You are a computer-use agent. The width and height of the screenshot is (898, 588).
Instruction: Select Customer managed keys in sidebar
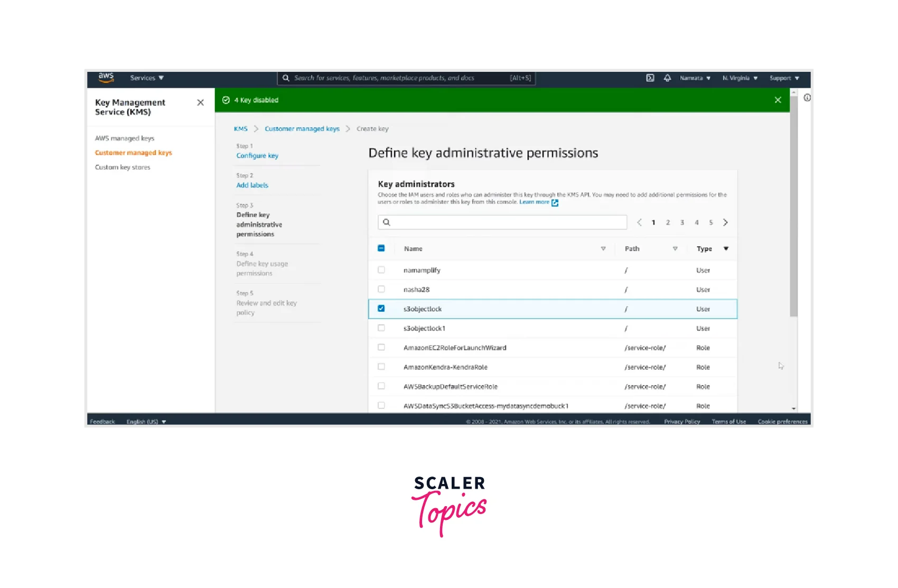pyautogui.click(x=134, y=153)
